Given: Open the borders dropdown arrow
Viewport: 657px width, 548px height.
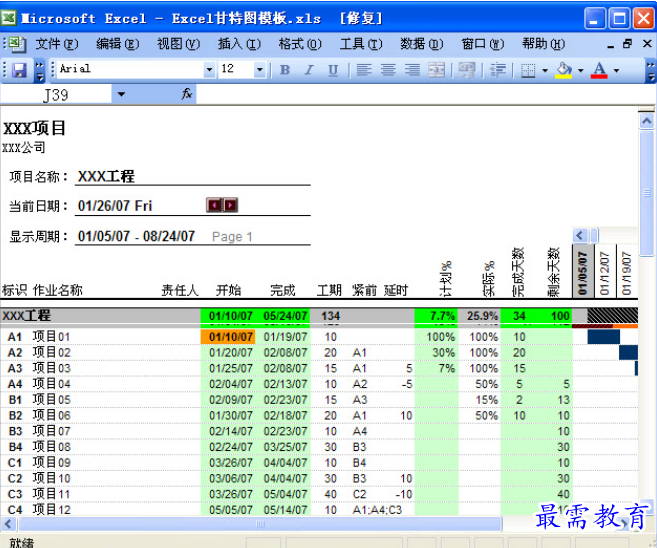Looking at the screenshot, I should click(x=545, y=70).
